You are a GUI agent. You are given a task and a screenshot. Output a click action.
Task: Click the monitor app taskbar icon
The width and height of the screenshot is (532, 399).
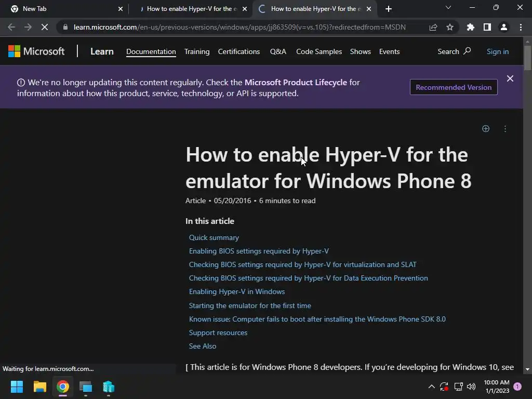coord(86,387)
